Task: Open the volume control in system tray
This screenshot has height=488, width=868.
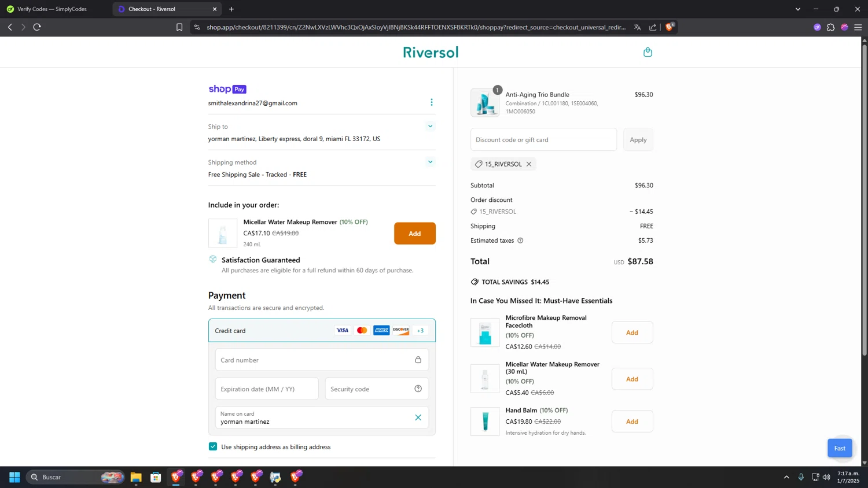Action: tap(826, 477)
